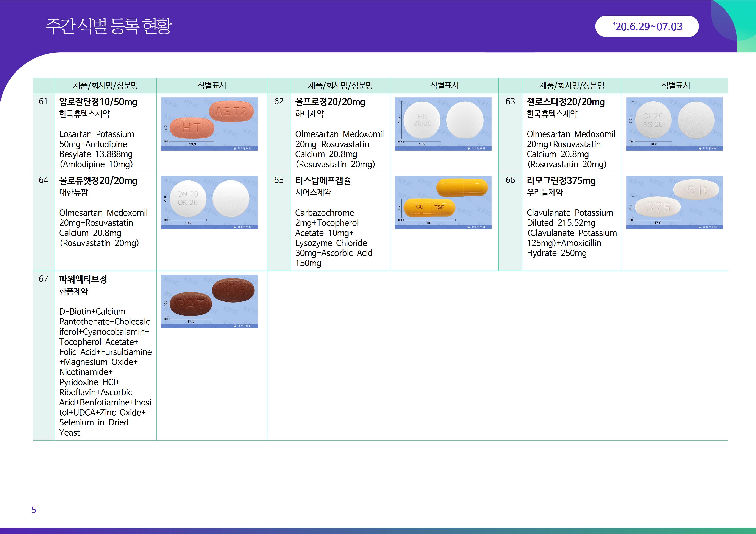
Task: Select product name 올로듀엣정20/20mg
Action: (98, 181)
